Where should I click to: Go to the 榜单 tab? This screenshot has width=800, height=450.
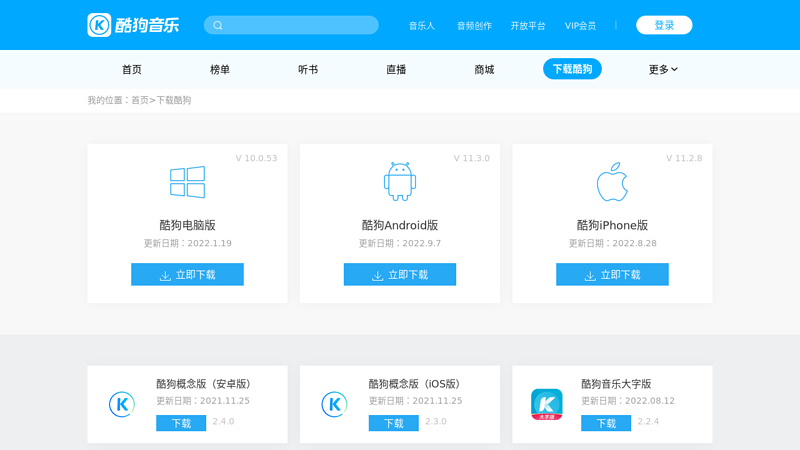tap(220, 69)
